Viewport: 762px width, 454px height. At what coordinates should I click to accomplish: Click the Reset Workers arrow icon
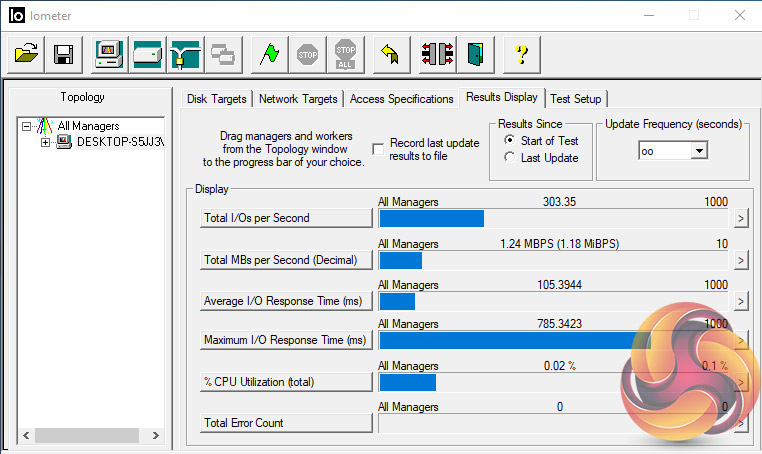pyautogui.click(x=391, y=54)
